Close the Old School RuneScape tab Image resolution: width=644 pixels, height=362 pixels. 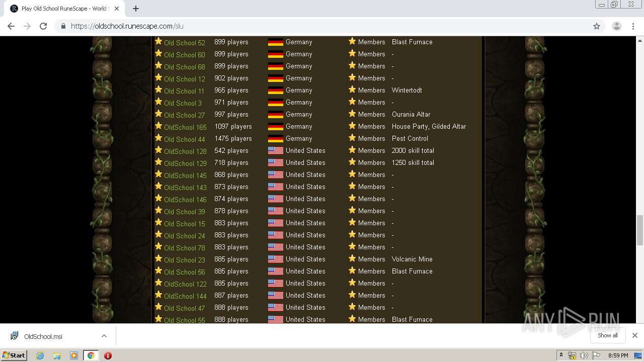point(117,9)
